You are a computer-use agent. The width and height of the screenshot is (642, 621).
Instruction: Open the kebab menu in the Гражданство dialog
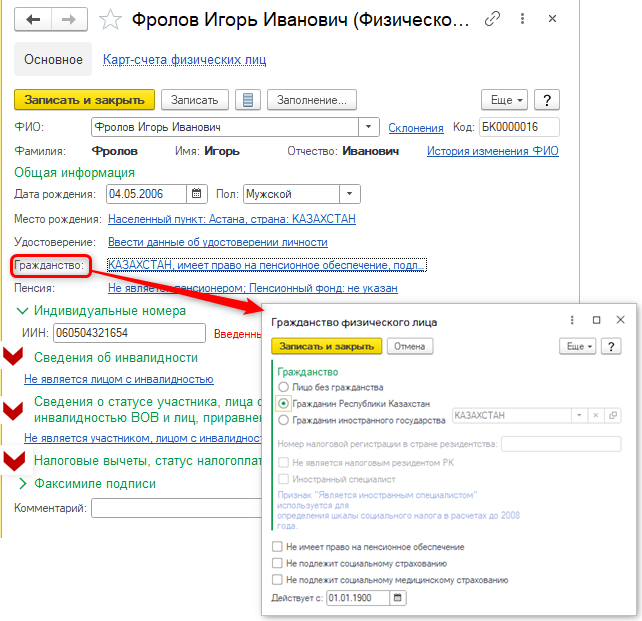click(x=571, y=321)
